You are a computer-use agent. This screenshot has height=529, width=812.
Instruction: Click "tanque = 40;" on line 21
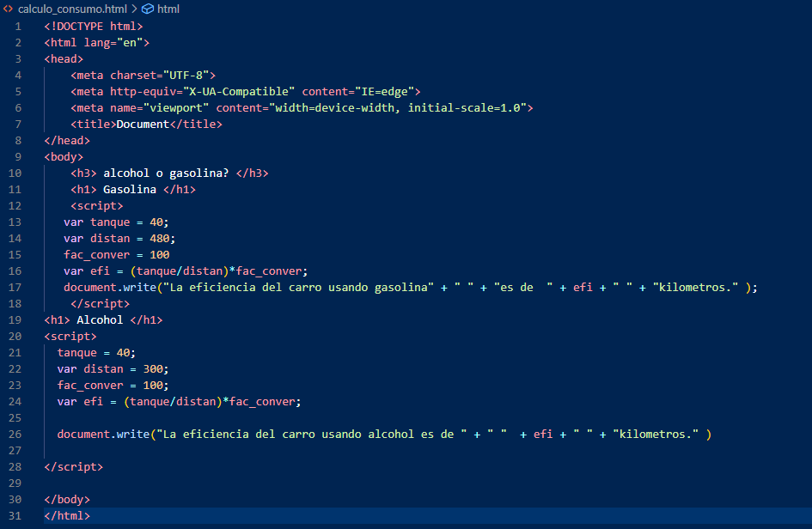click(96, 352)
